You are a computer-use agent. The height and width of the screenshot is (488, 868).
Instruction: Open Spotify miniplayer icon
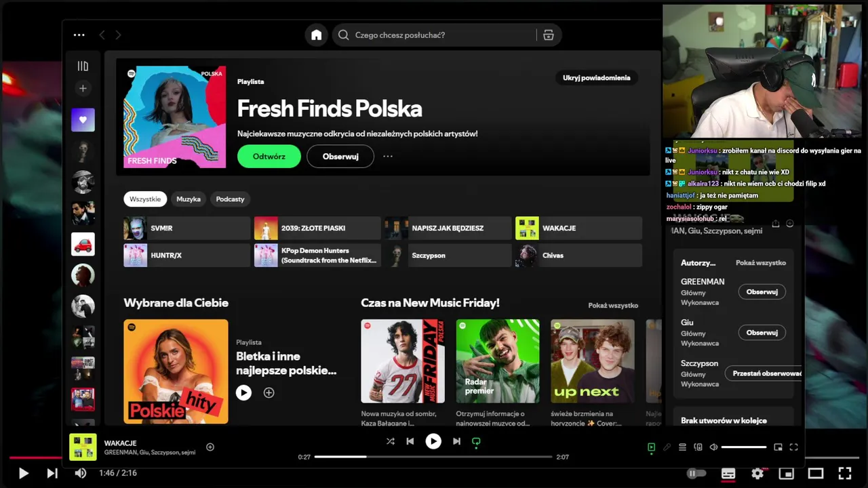click(778, 447)
